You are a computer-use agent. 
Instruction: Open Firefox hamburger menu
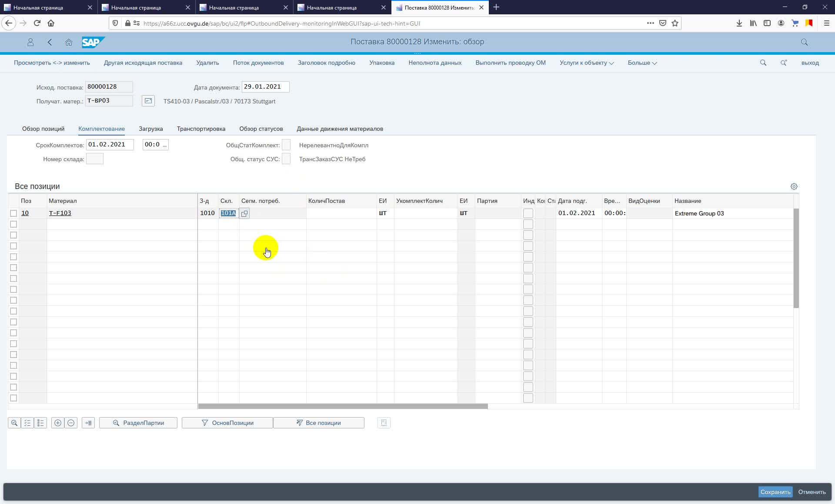[827, 23]
